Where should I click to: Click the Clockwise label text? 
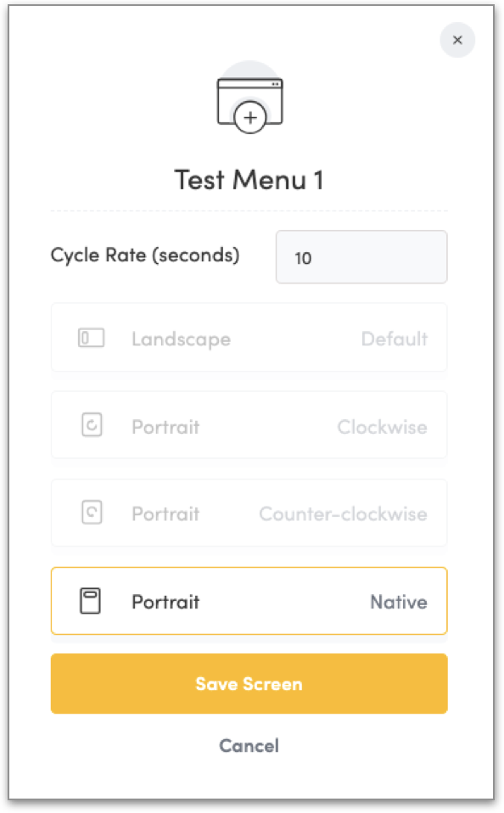[x=383, y=427]
